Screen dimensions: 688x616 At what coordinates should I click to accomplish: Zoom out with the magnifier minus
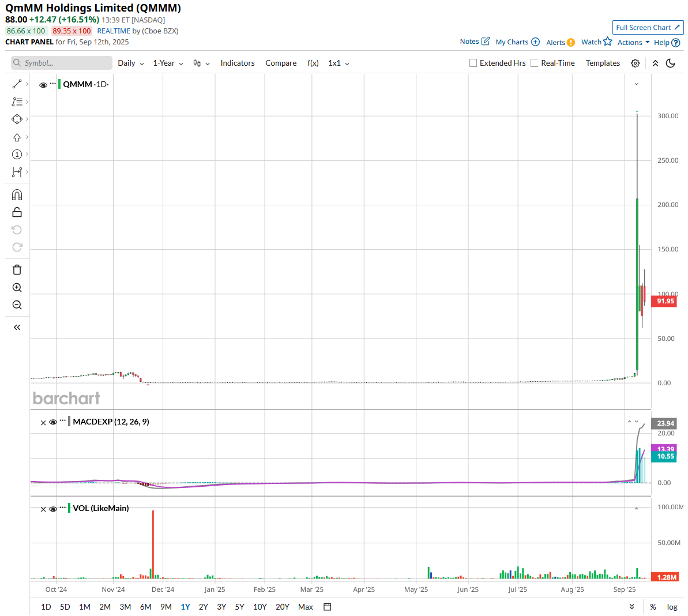click(17, 305)
